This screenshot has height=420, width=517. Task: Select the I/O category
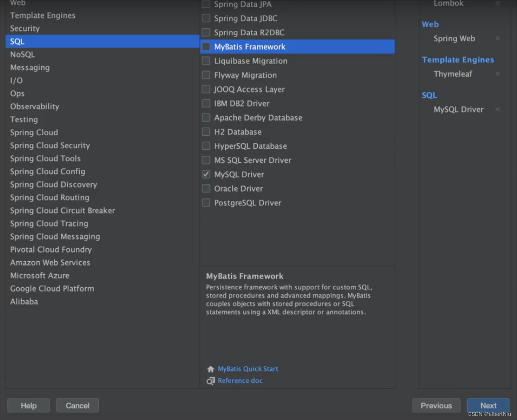[x=102, y=81]
